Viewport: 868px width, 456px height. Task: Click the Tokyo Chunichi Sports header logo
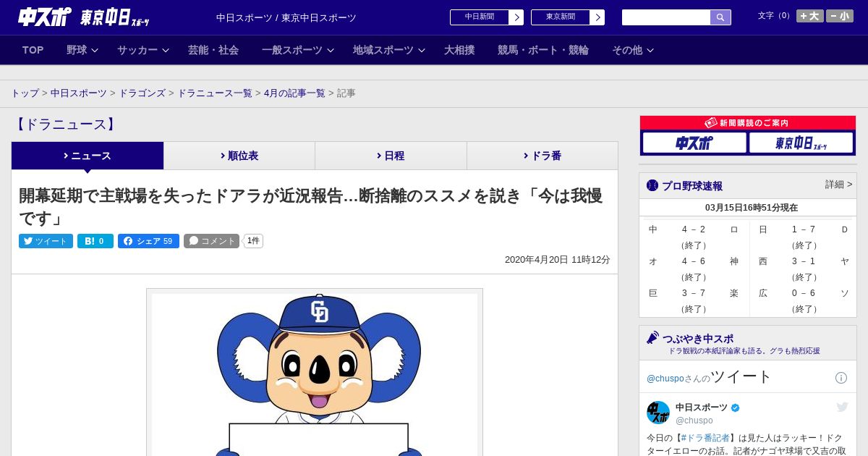point(114,17)
